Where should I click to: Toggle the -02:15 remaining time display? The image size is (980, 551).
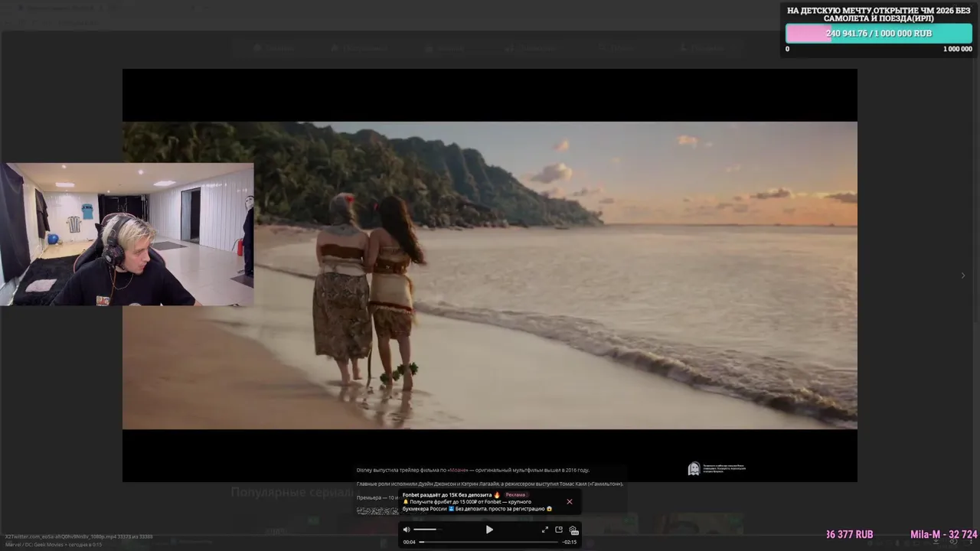(570, 542)
